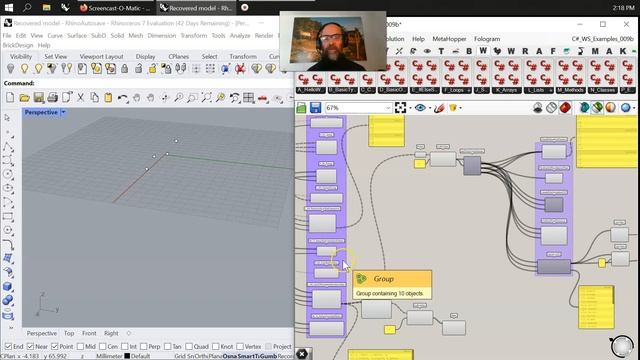Click the Undo arrow icon
640x360 pixels.
(122, 98)
